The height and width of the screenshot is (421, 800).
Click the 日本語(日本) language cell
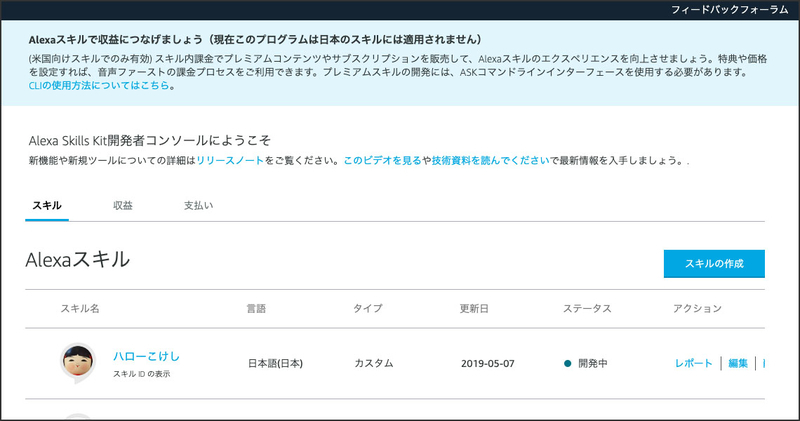point(276,363)
